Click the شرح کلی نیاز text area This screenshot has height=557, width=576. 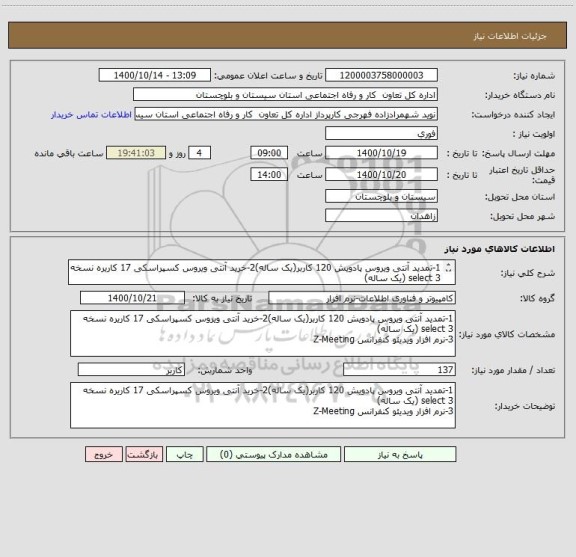pos(262,272)
